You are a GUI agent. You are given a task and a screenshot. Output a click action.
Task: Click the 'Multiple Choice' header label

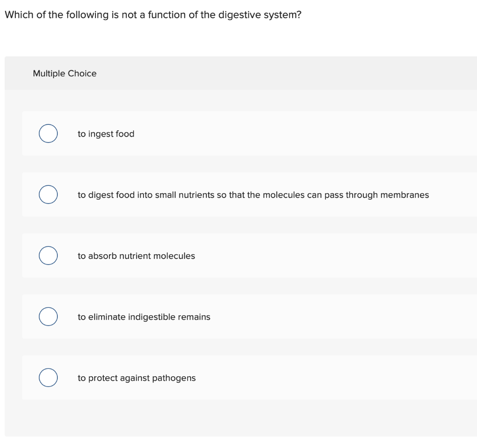(x=65, y=73)
